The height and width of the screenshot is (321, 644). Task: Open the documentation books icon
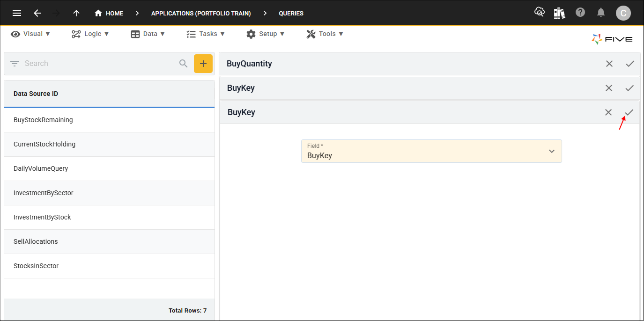559,13
